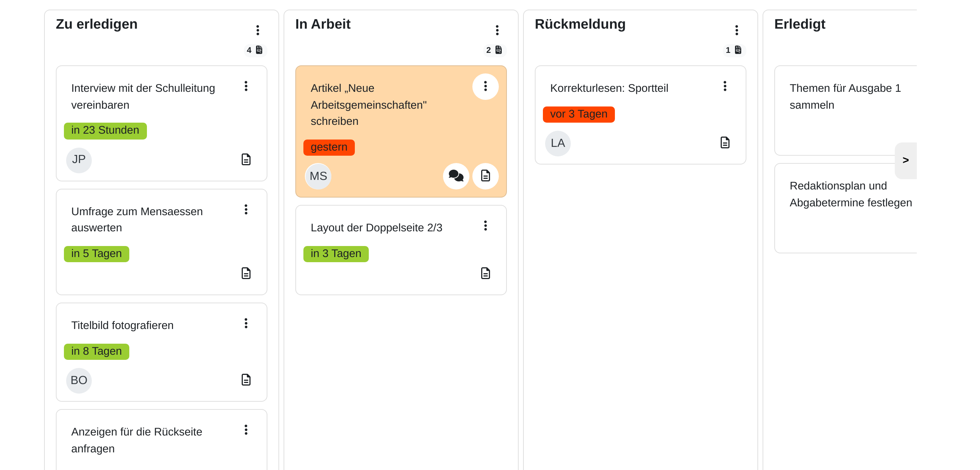Click the LA assignee avatar

click(x=558, y=143)
